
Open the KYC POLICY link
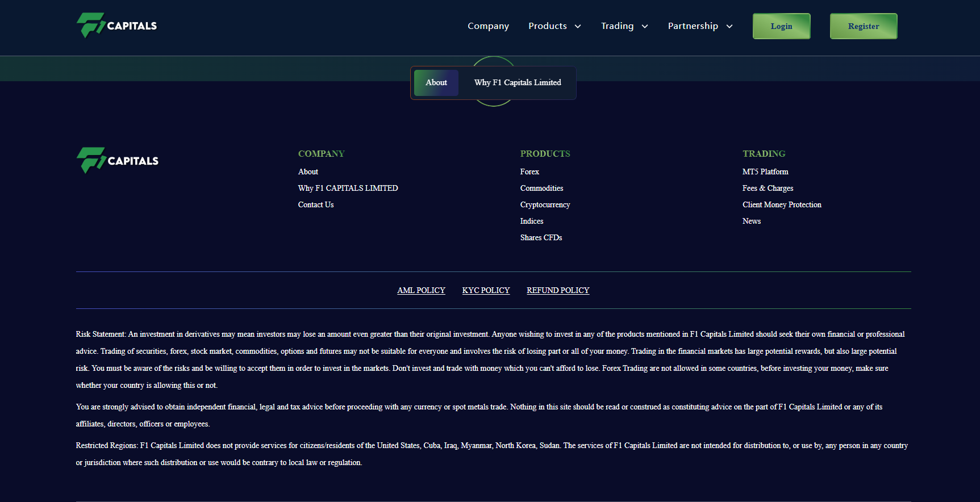pos(486,290)
